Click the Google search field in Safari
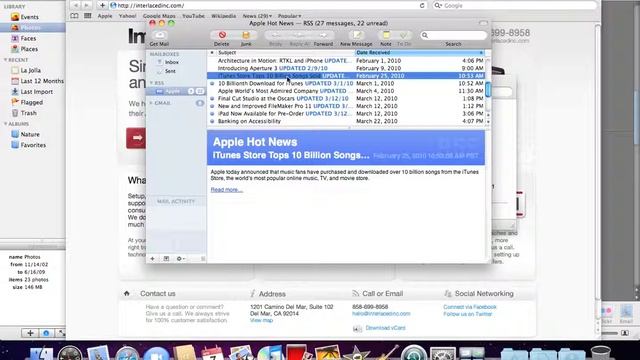Viewport: 640px width, 360px height. [x=515, y=5]
